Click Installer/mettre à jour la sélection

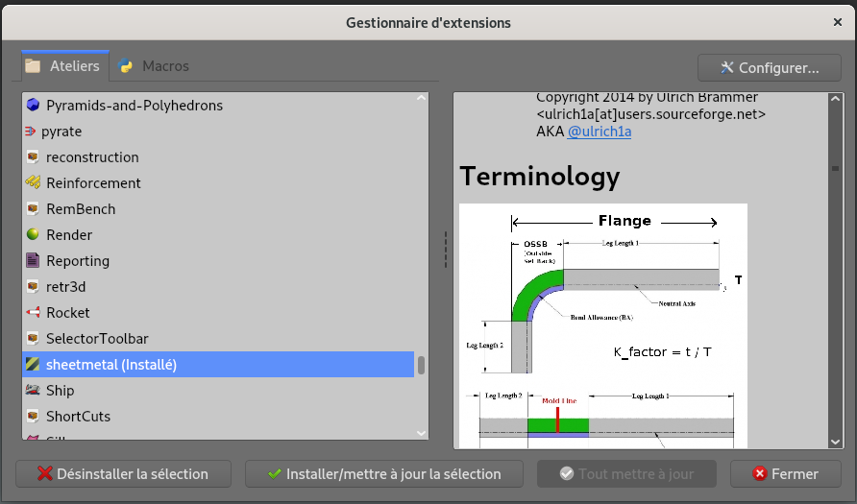click(x=384, y=474)
